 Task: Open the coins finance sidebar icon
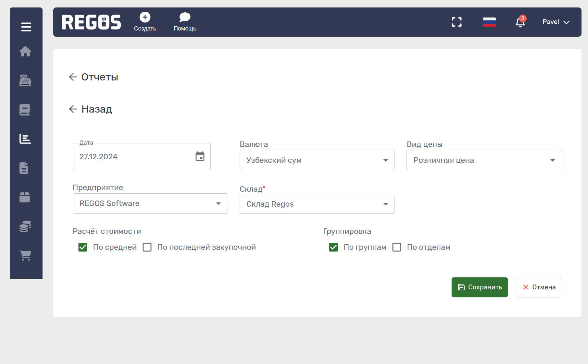(x=25, y=226)
